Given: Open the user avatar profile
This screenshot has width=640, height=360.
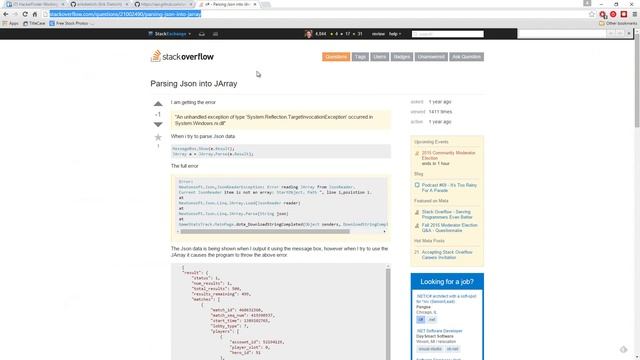Looking at the screenshot, I should pyautogui.click(x=308, y=34).
